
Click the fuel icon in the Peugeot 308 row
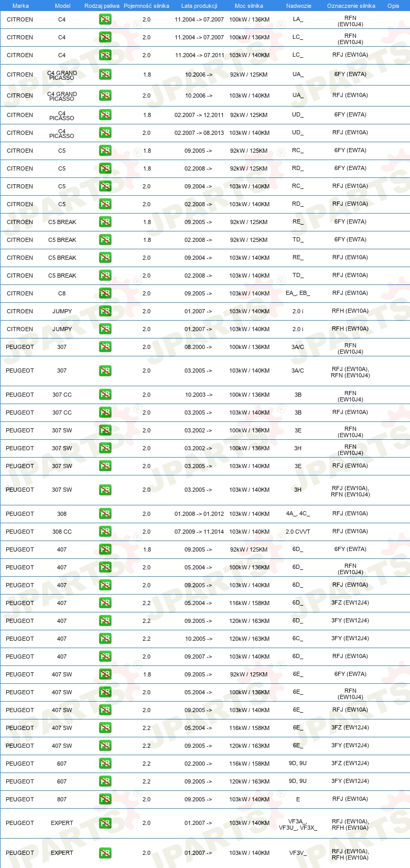coord(105,514)
